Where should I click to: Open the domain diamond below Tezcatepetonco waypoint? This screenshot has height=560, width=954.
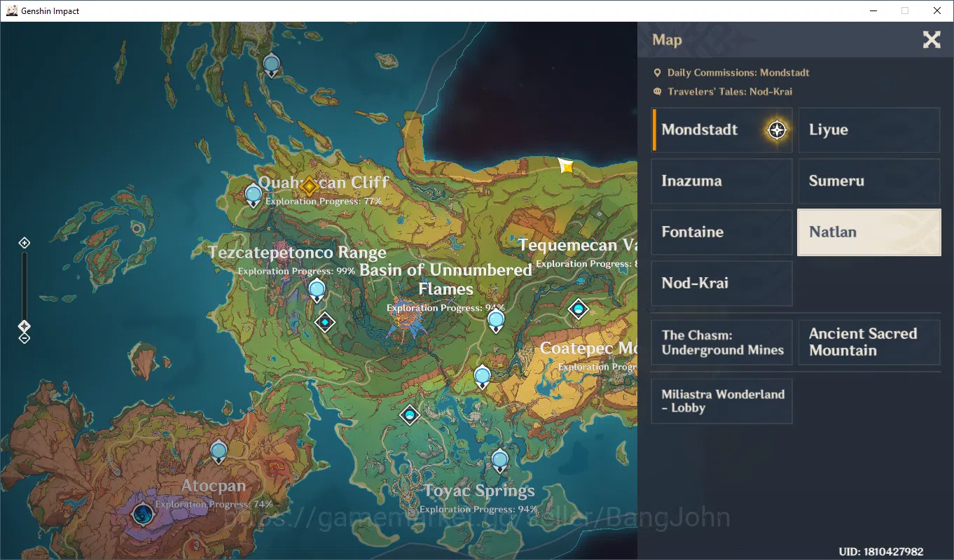(x=325, y=322)
